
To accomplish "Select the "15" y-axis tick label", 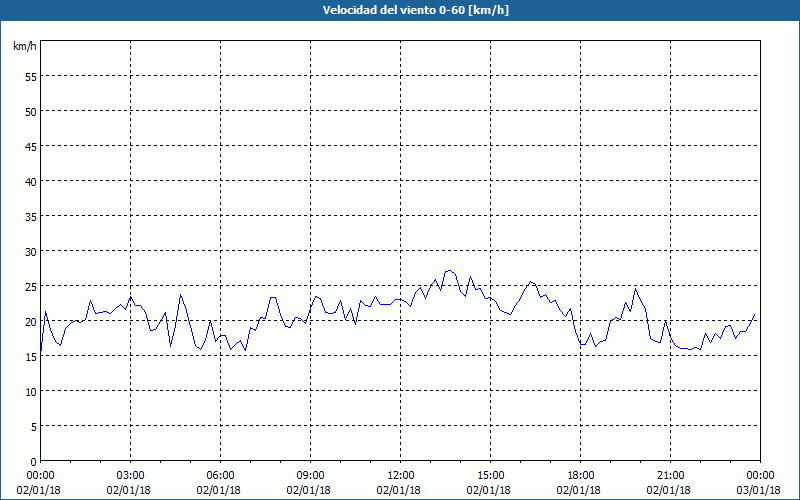I will tap(31, 357).
